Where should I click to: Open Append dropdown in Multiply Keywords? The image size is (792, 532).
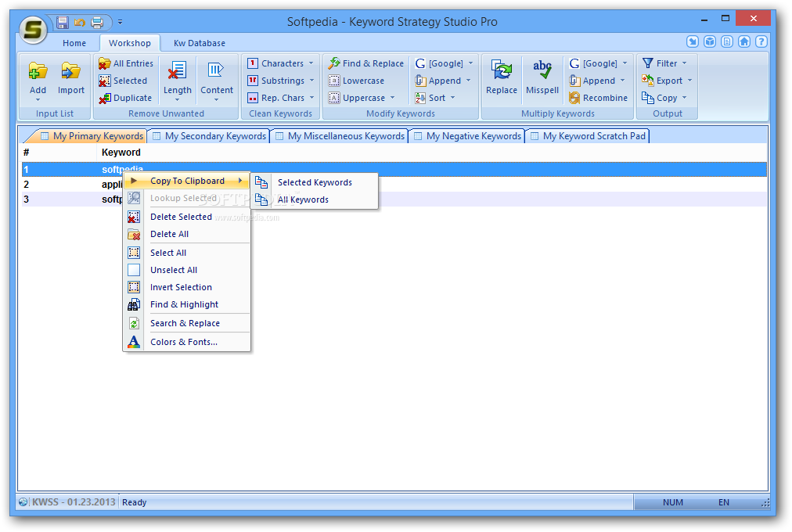click(x=622, y=81)
